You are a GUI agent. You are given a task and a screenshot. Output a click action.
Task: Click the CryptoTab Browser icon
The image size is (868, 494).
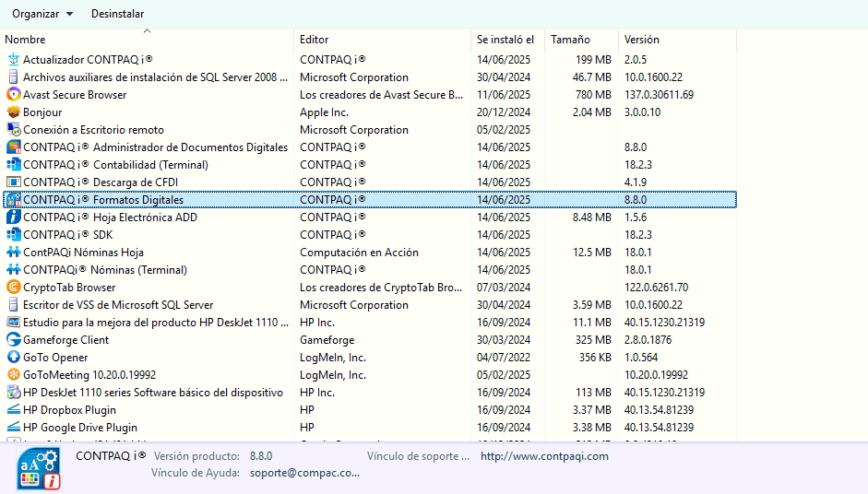14,288
